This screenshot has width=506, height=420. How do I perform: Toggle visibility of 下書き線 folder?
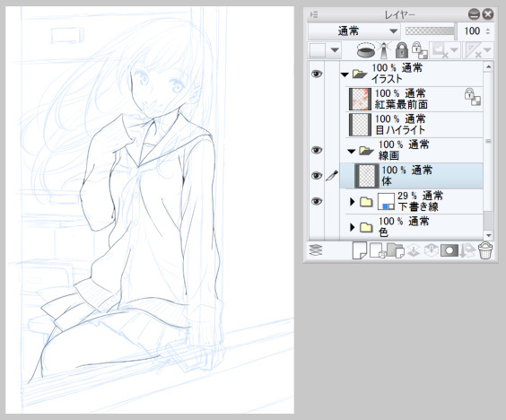point(317,201)
